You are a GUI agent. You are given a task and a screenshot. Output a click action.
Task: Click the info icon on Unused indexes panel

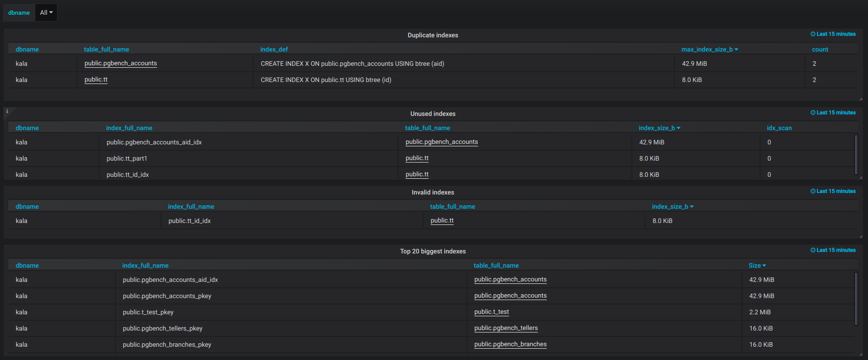click(x=7, y=111)
